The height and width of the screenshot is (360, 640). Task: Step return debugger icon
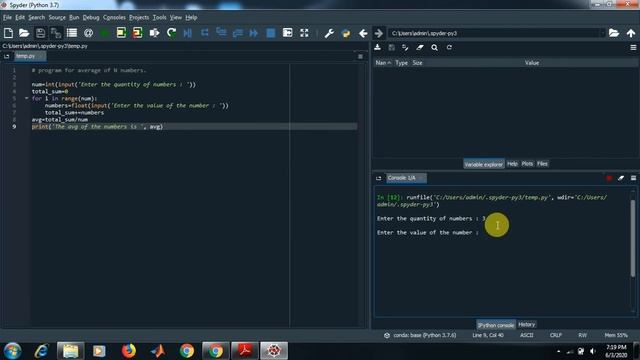pyautogui.click(x=238, y=33)
